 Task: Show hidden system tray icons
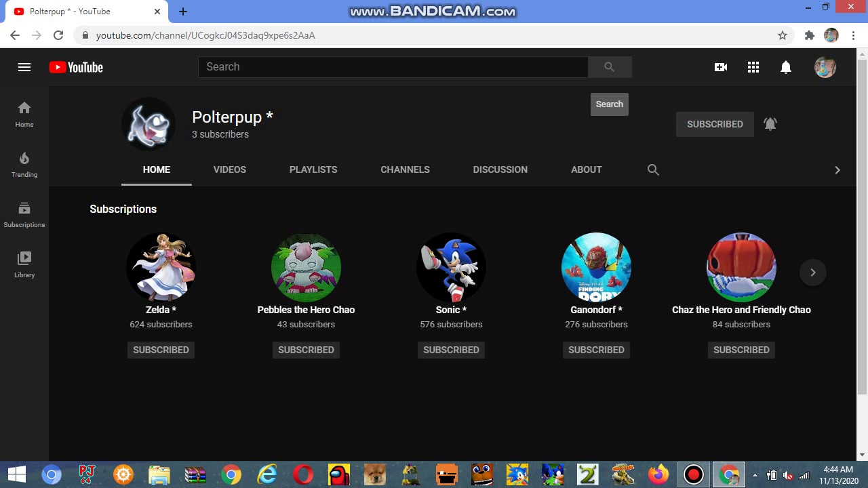pos(755,475)
